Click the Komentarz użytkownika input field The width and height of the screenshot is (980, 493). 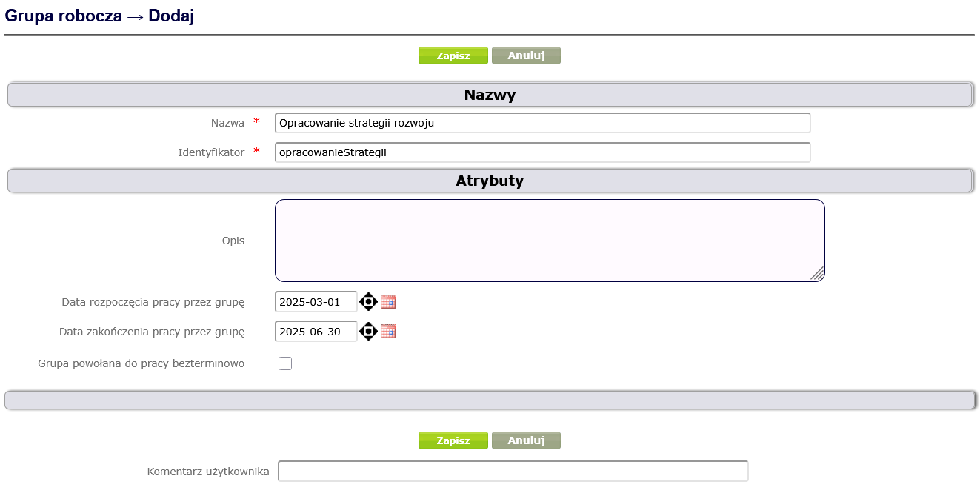click(x=513, y=472)
